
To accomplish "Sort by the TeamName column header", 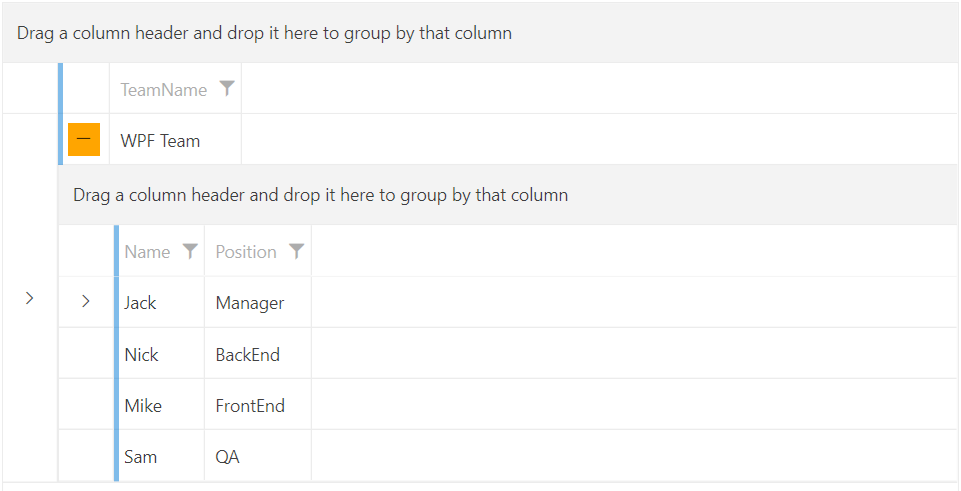I will (164, 90).
